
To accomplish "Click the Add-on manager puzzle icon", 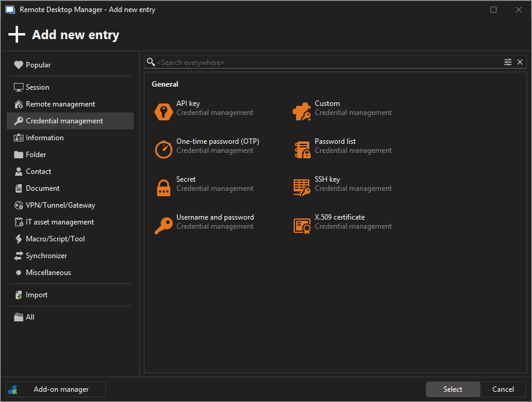I will pyautogui.click(x=13, y=389).
